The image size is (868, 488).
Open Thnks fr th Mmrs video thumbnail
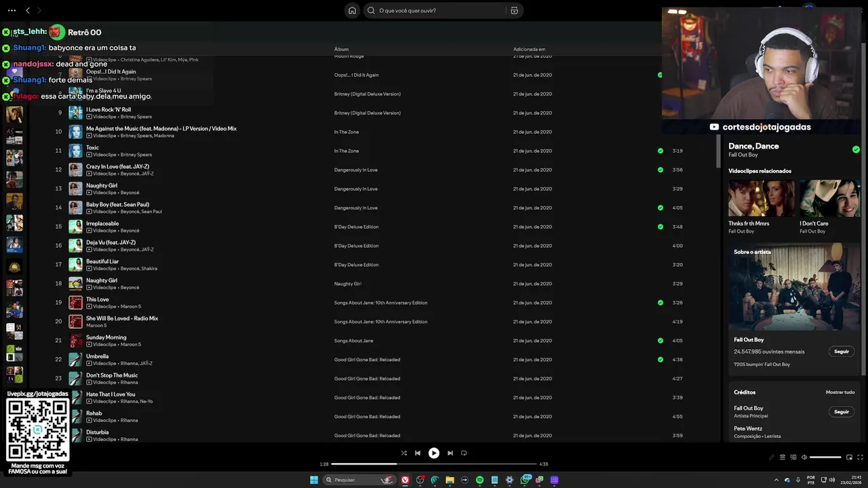[761, 198]
